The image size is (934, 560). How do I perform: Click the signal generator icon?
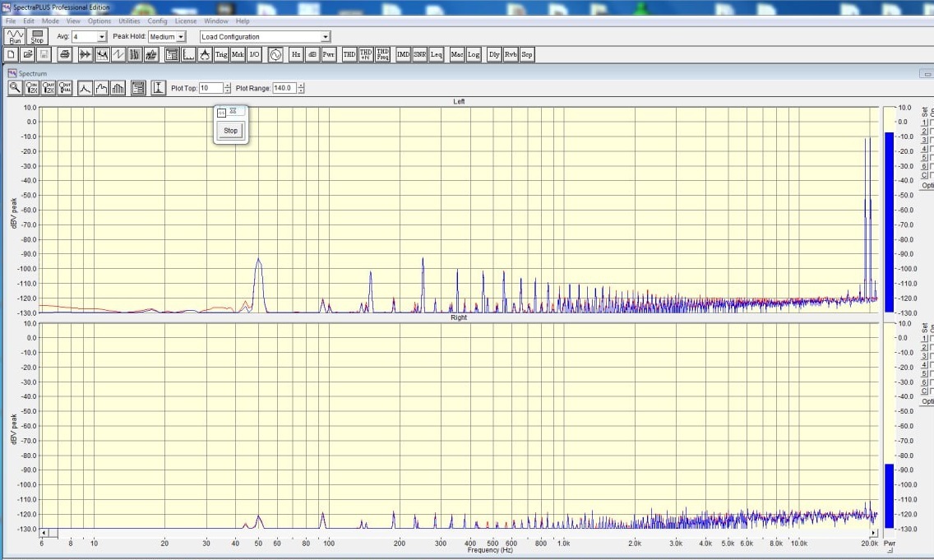275,55
